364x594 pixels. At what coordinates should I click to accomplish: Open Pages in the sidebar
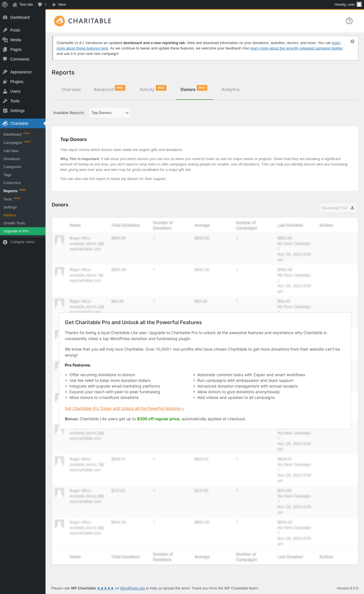tap(23, 49)
